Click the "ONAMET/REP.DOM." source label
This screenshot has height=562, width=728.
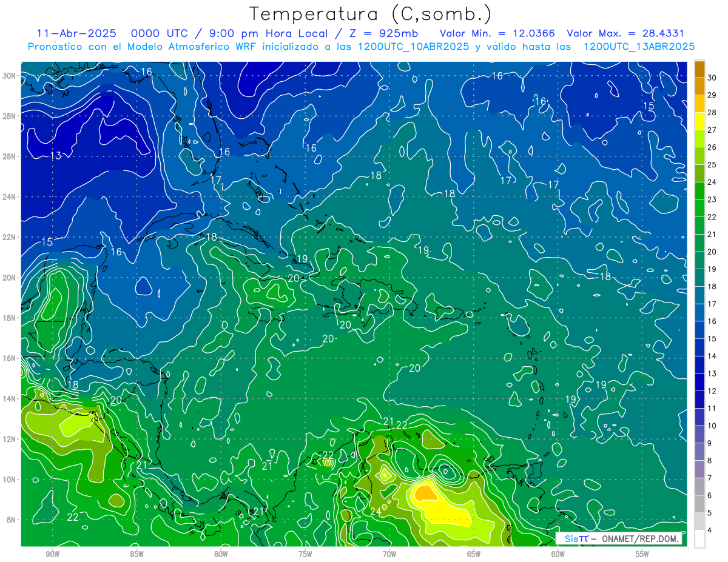point(639,538)
